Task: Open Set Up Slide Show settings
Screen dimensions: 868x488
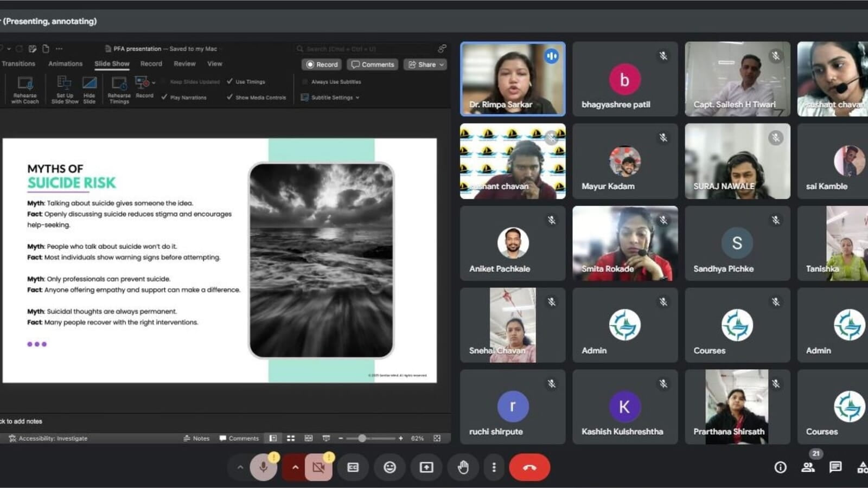Action: click(x=65, y=89)
